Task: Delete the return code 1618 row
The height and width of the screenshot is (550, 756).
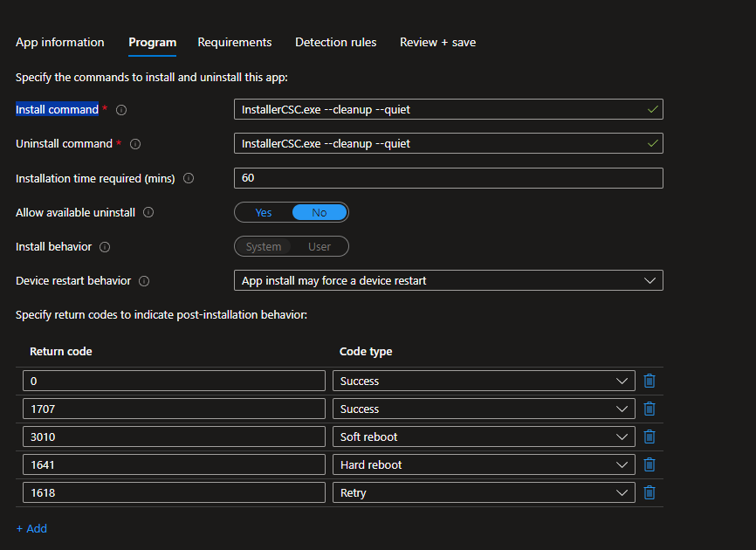Action: (649, 492)
